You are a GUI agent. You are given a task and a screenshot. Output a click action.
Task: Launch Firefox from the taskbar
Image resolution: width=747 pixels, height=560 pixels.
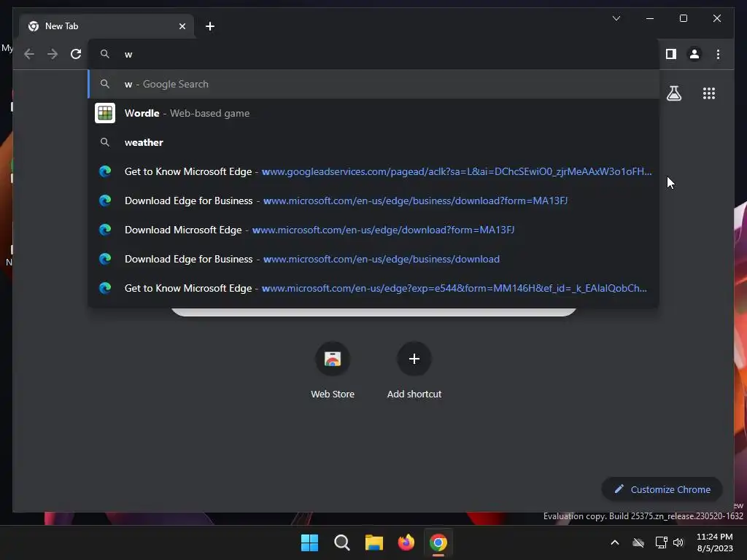coord(406,542)
